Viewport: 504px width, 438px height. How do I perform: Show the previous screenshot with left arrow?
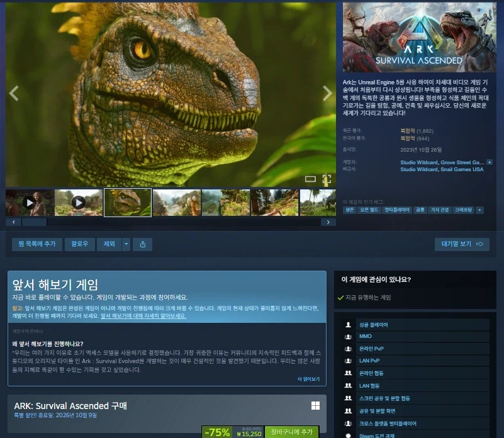[x=14, y=94]
